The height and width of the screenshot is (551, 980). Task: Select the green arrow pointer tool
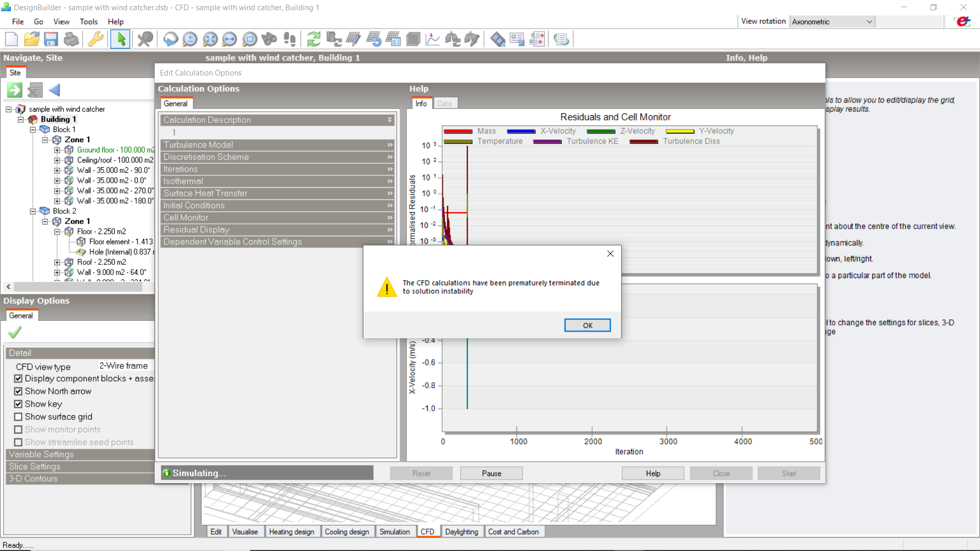[x=120, y=39]
